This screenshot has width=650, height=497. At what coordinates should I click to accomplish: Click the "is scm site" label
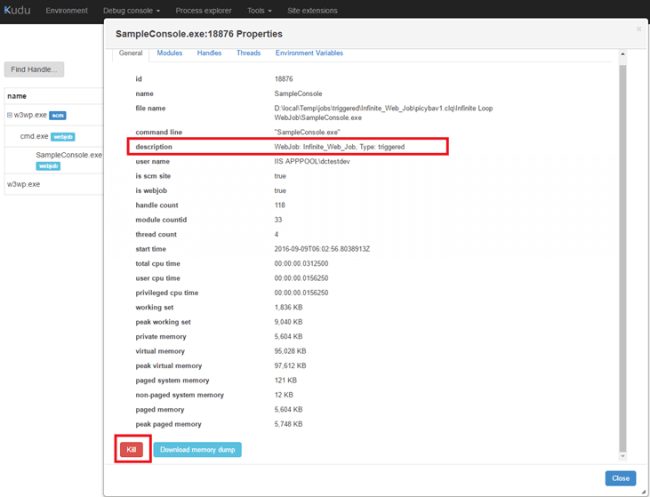coord(153,176)
